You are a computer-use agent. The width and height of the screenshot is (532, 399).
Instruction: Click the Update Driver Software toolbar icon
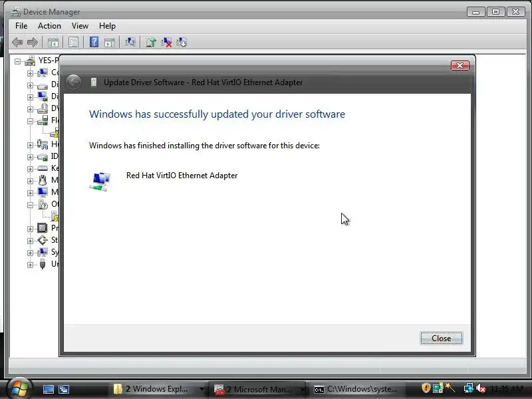151,42
